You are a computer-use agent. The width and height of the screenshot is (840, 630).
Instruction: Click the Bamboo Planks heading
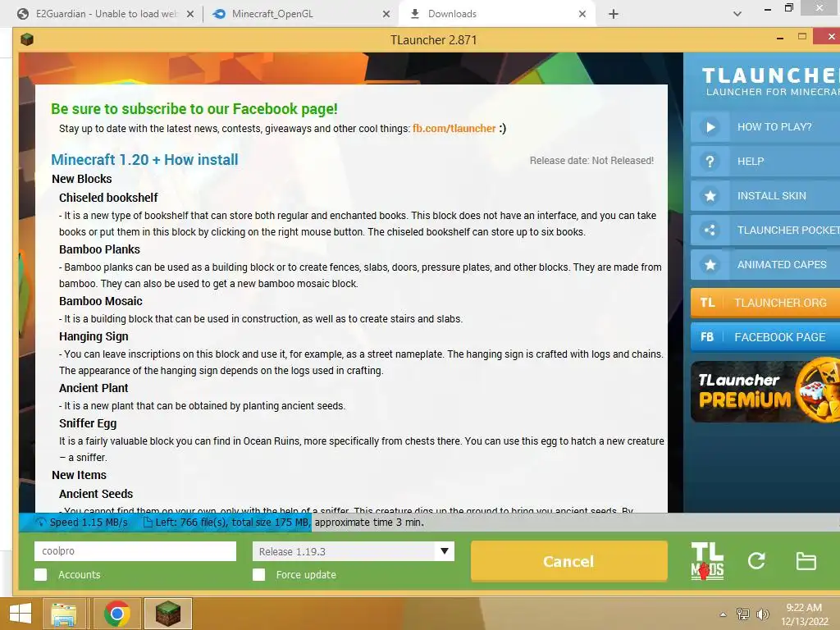pos(99,249)
